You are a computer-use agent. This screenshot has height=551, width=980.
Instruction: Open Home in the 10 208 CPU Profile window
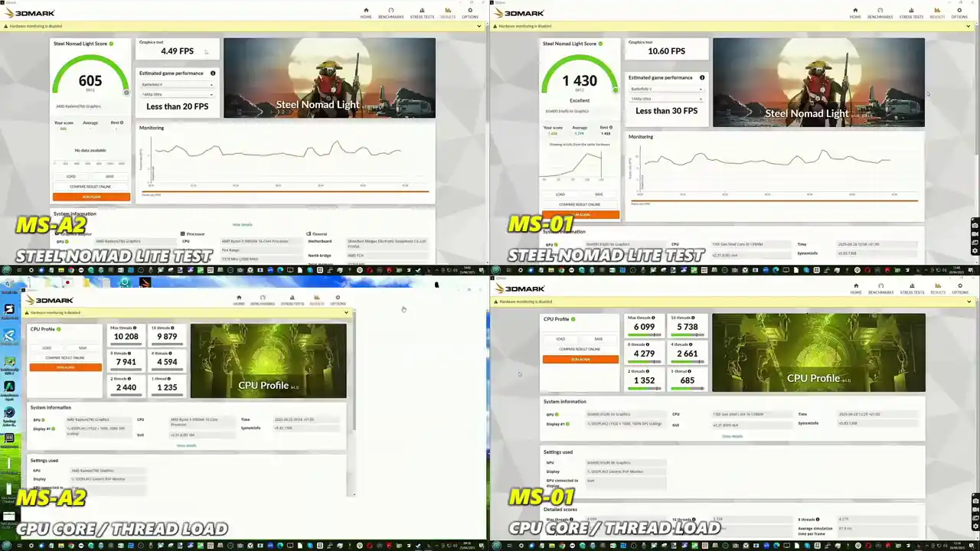(x=239, y=300)
